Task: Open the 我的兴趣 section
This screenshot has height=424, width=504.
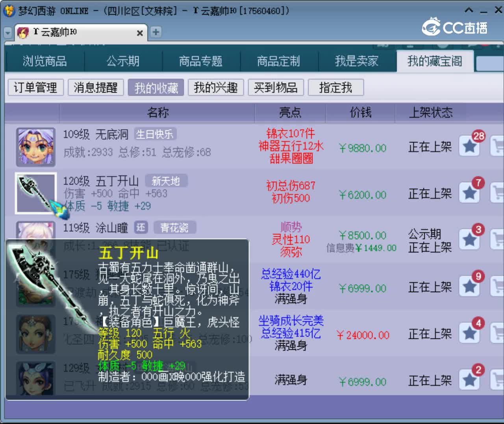Action: tap(216, 87)
